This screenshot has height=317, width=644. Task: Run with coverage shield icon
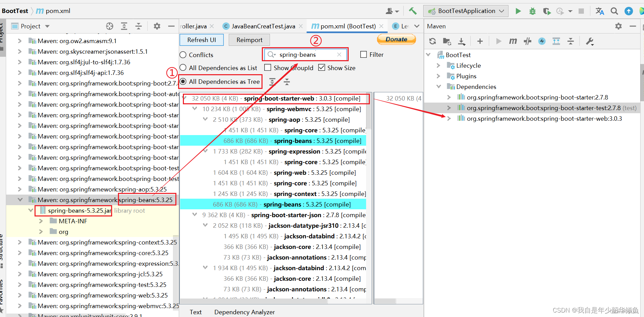(x=546, y=11)
